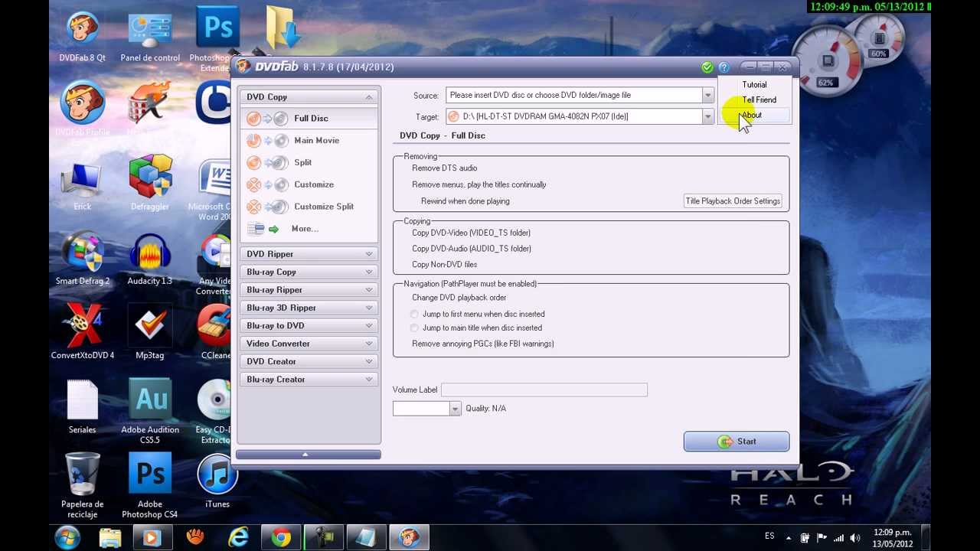The width and height of the screenshot is (980, 551).
Task: Select the Customize copy mode
Action: point(309,184)
